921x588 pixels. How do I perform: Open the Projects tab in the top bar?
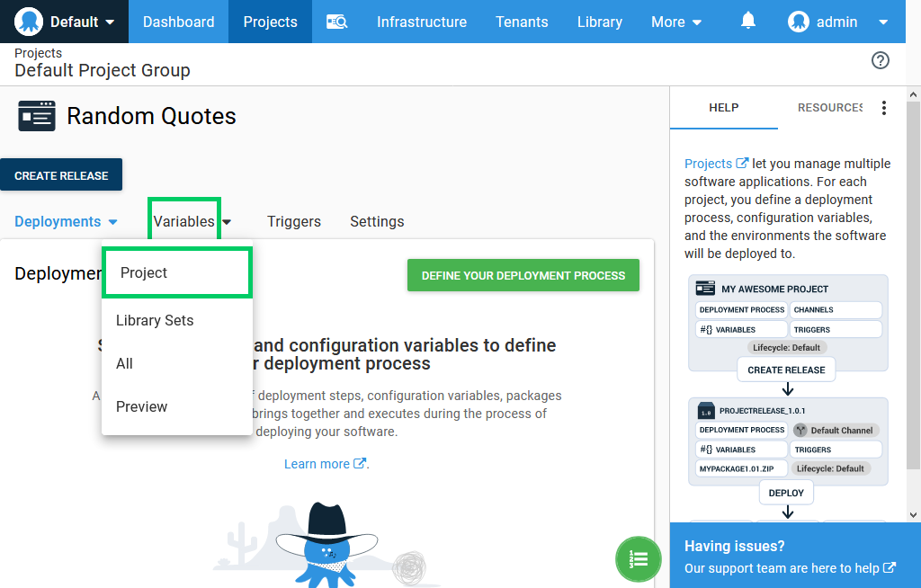[x=270, y=22]
